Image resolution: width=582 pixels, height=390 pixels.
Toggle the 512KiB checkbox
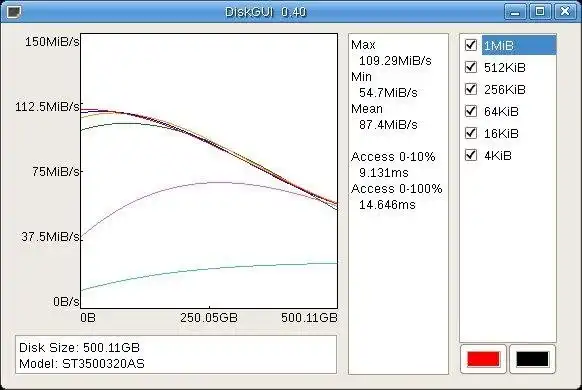(471, 67)
